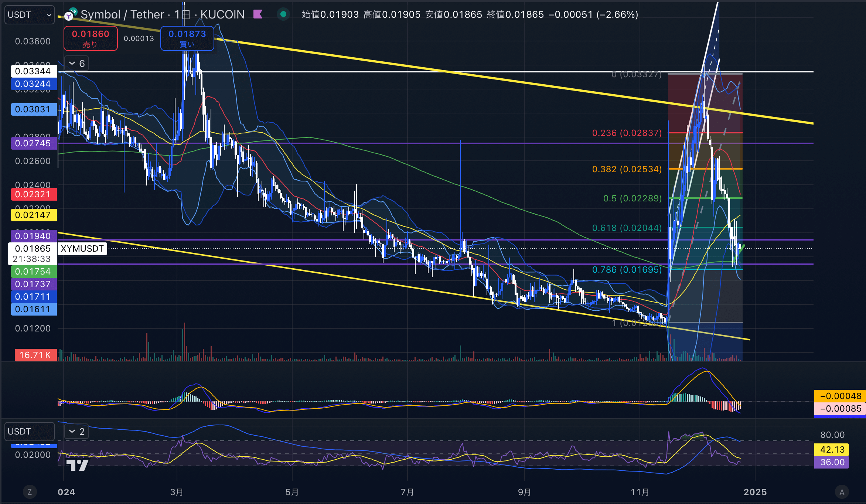Click the 11月 label on time axis
This screenshot has height=504, width=866.
pos(640,492)
